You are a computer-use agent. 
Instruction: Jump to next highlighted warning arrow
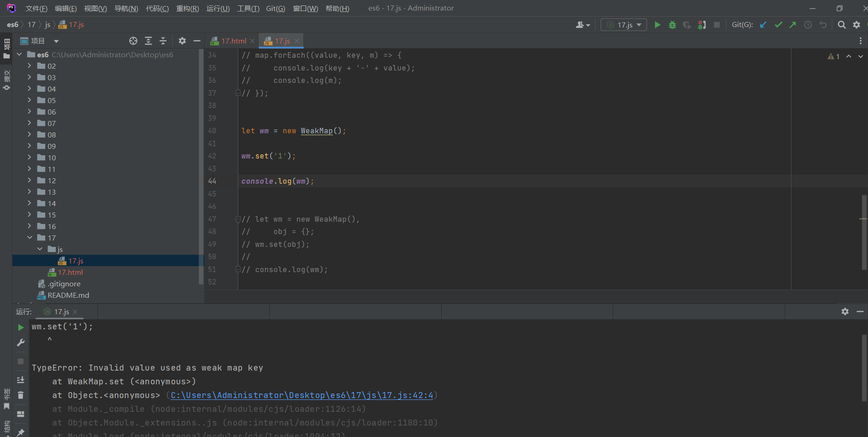tap(861, 56)
